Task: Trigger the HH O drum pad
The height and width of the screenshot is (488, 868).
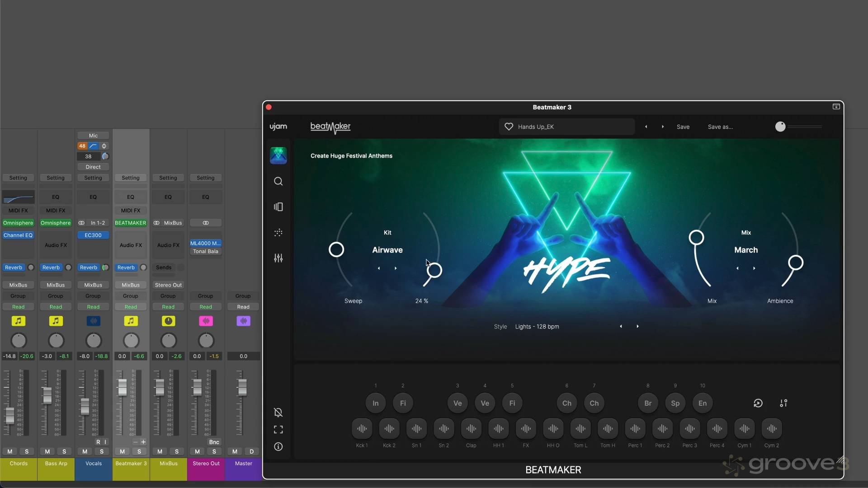Action: [553, 428]
